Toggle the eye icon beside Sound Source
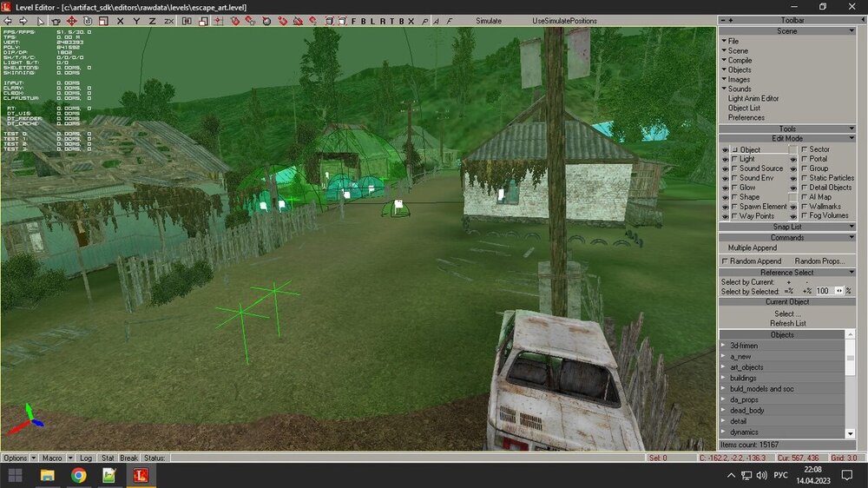 725,168
